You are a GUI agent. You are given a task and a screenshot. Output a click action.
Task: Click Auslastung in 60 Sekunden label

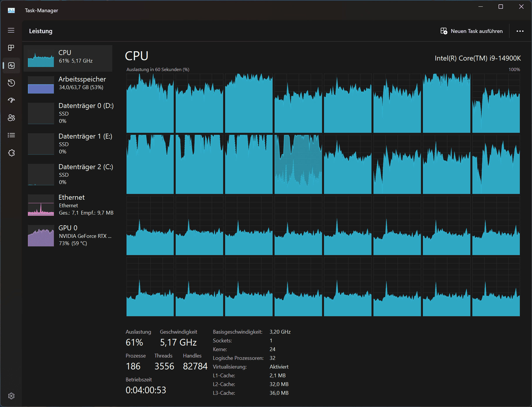(x=158, y=70)
